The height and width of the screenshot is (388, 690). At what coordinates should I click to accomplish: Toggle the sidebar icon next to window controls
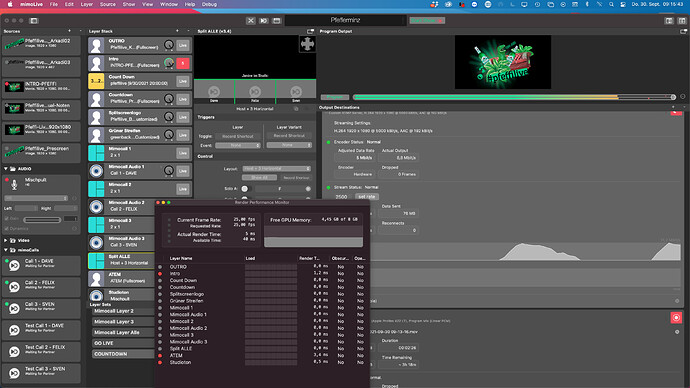coord(34,21)
